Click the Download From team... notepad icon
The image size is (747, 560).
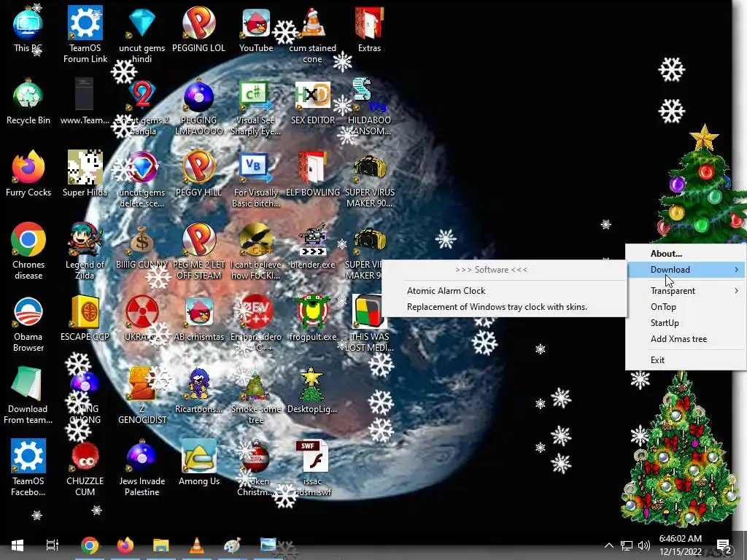[28, 396]
